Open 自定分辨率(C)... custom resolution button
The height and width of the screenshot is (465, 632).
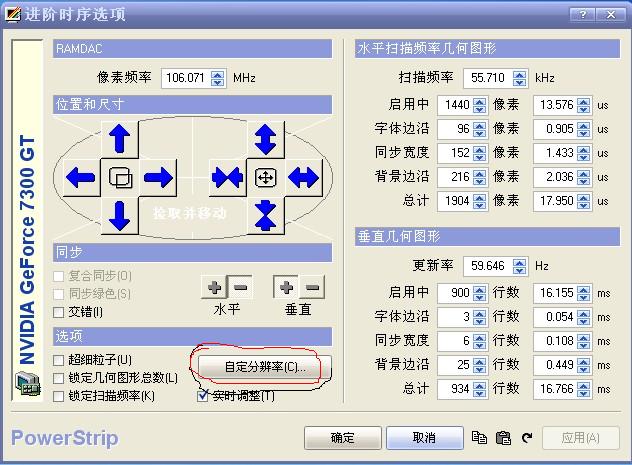265,367
